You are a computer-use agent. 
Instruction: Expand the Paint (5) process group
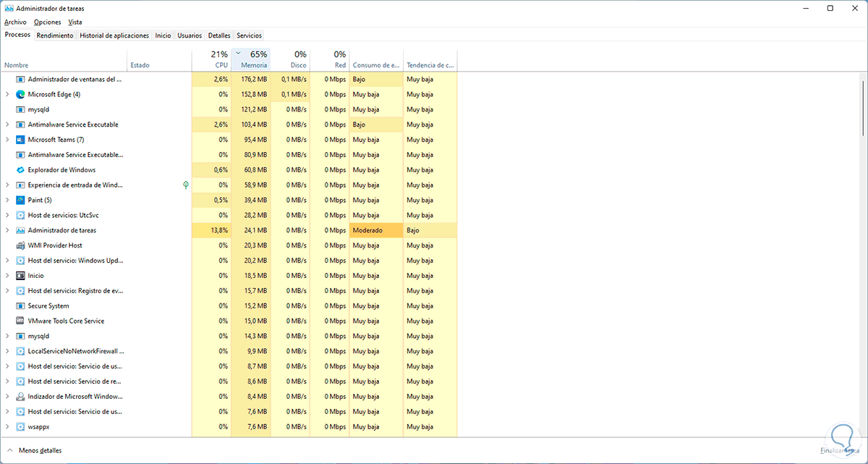coord(7,201)
